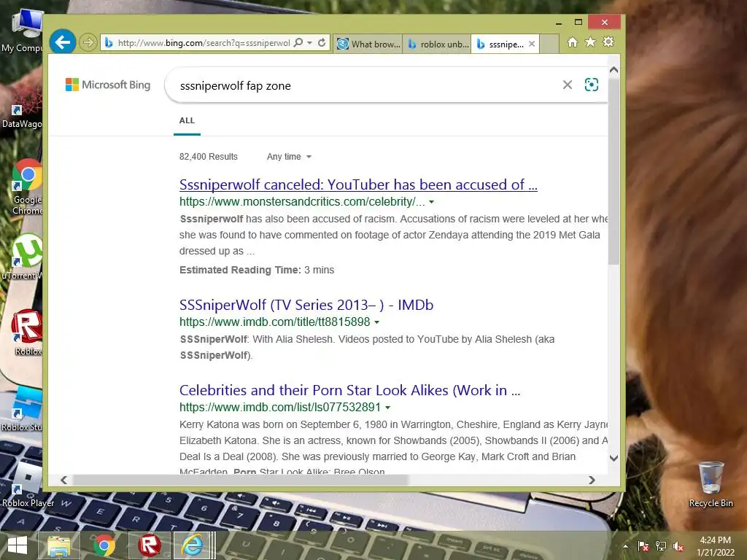Select the Roblox desktop shortcut

point(27,332)
